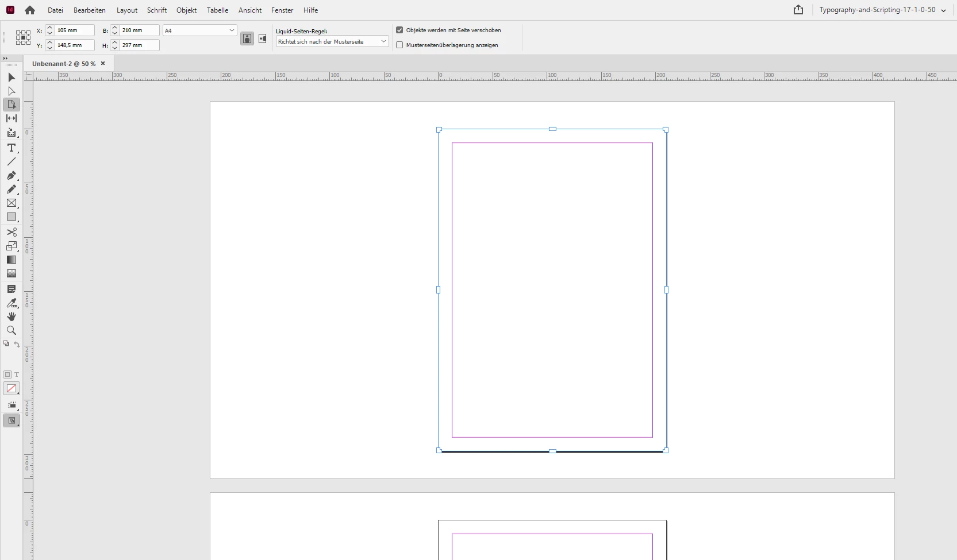Open the Bearbeiten menu

(90, 10)
